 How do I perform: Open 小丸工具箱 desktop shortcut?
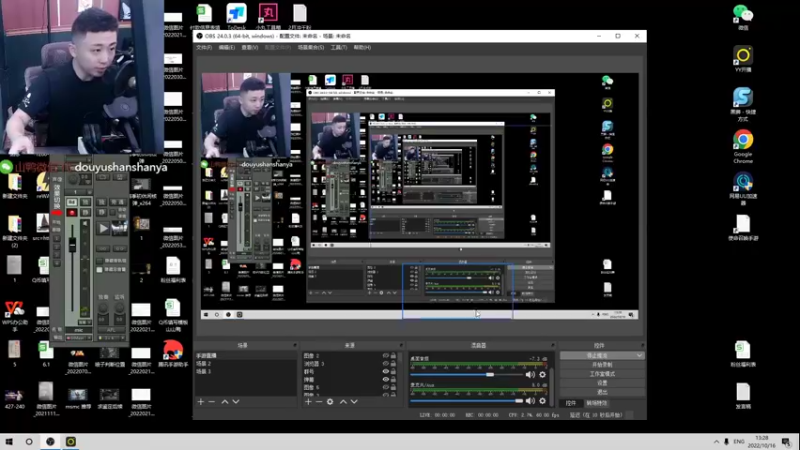[268, 16]
